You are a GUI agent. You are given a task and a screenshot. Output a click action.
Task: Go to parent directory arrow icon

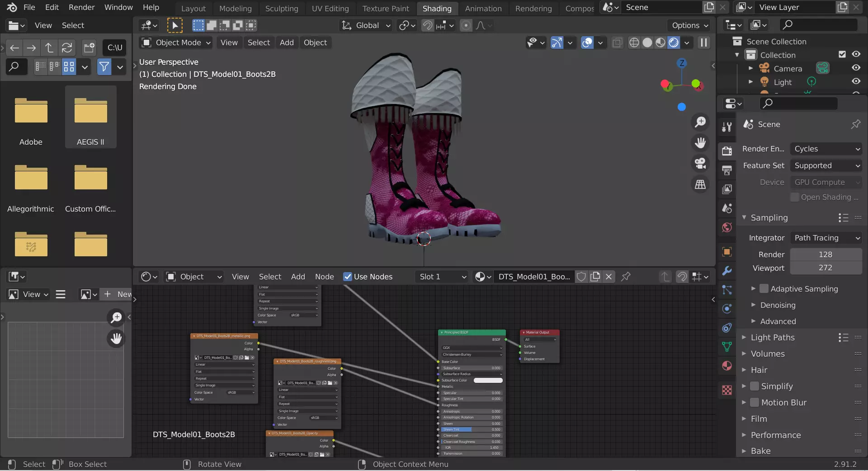click(49, 47)
